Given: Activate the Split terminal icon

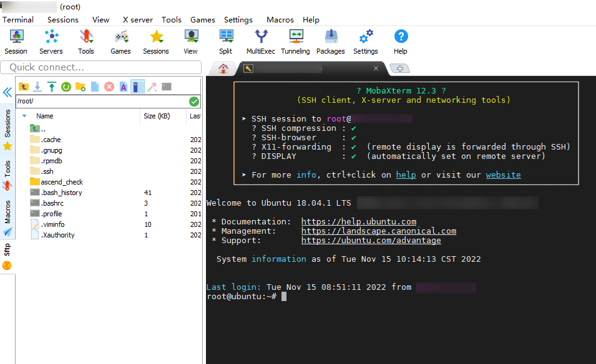Looking at the screenshot, I should (x=226, y=42).
